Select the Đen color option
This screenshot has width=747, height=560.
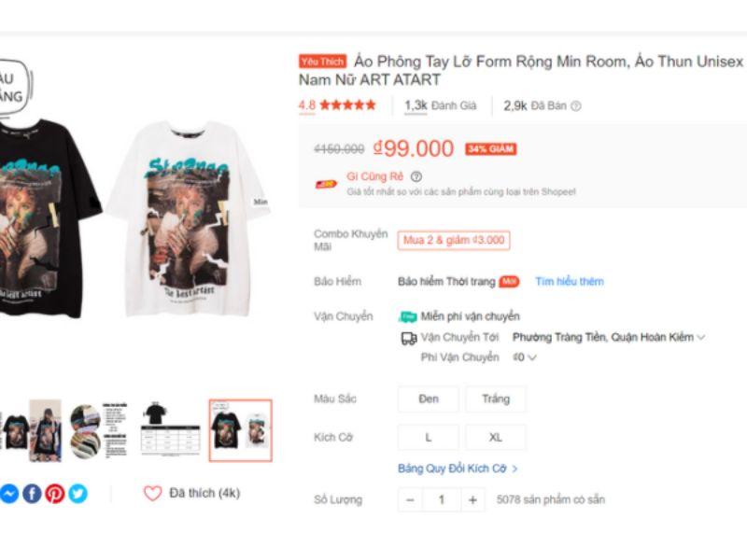coord(429,399)
